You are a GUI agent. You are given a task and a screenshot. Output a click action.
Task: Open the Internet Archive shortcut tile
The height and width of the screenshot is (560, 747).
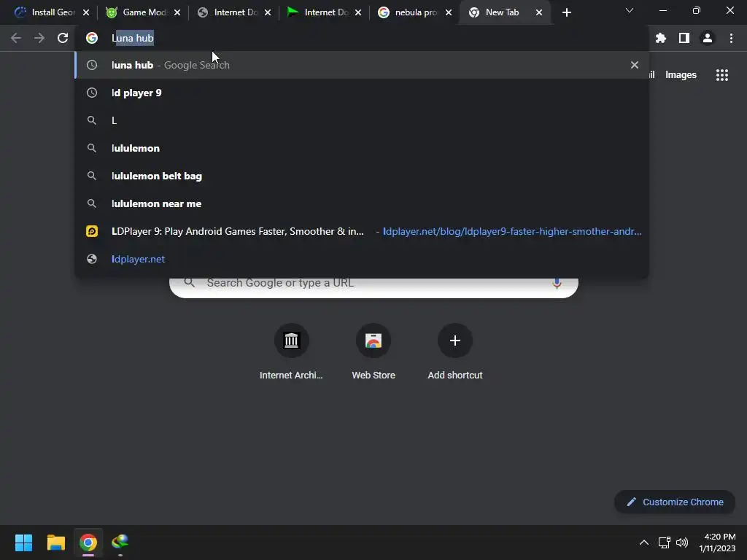click(291, 352)
